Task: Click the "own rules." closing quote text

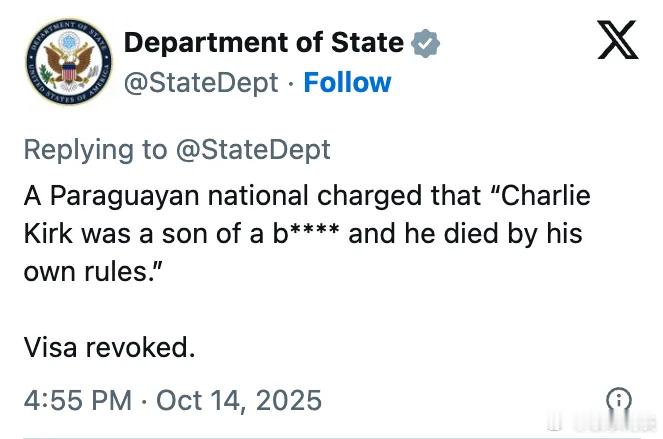Action: point(93,273)
